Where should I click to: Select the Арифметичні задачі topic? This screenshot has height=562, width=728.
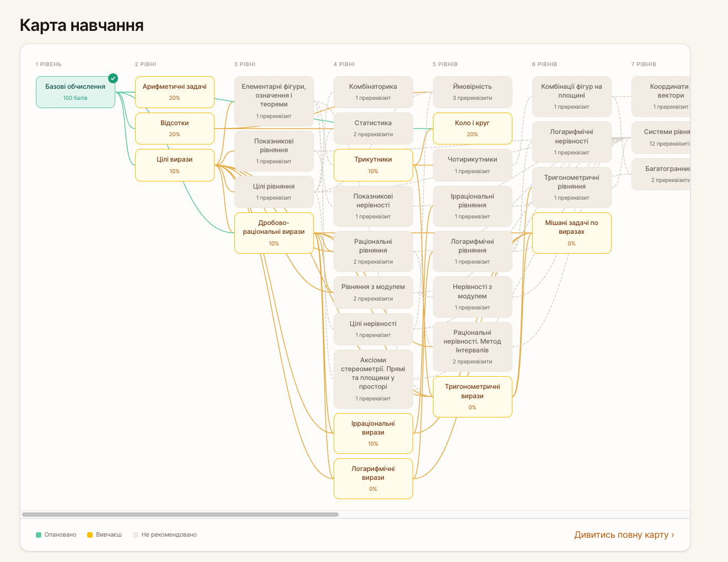point(174,92)
